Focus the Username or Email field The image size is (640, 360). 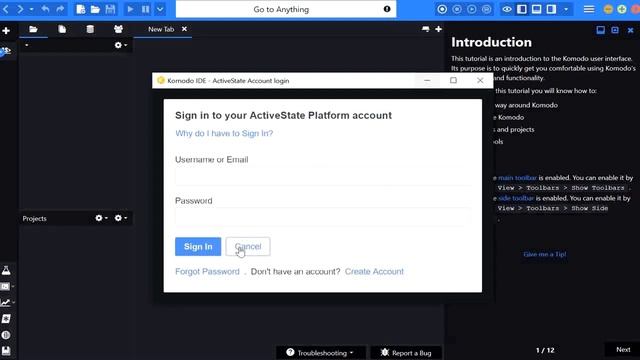click(x=323, y=177)
